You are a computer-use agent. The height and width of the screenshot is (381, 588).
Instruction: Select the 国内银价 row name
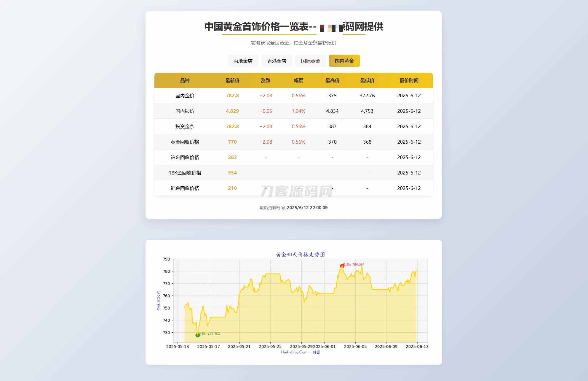click(185, 111)
